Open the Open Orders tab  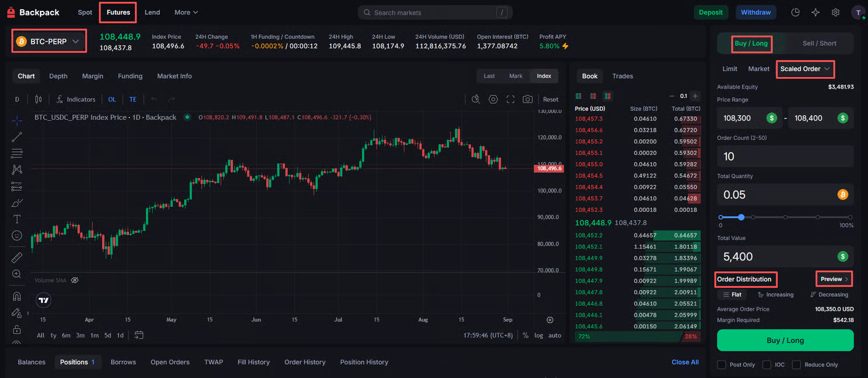pos(170,362)
